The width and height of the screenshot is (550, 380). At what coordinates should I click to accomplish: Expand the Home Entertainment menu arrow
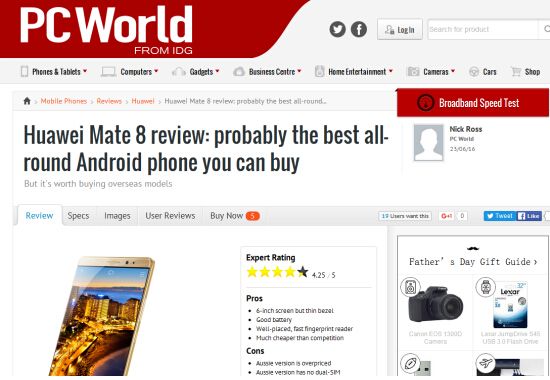(391, 71)
